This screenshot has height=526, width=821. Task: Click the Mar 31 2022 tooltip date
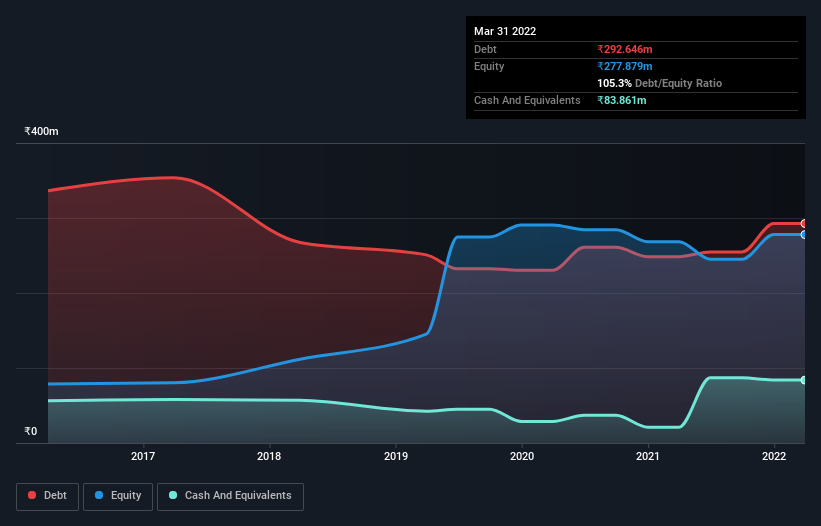[x=505, y=31]
